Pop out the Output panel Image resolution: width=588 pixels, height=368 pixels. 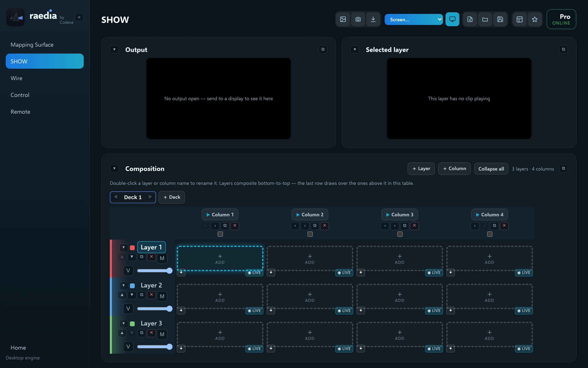323,49
